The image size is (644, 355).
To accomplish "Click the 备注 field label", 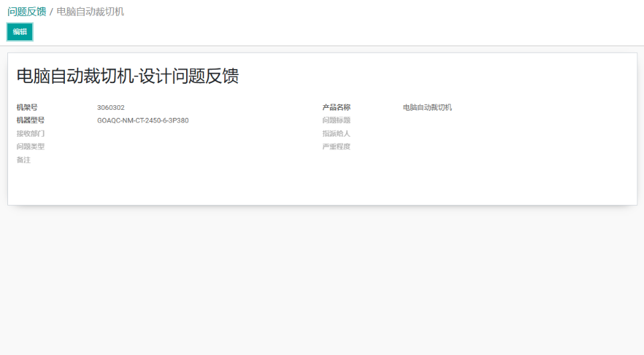I will pos(23,160).
